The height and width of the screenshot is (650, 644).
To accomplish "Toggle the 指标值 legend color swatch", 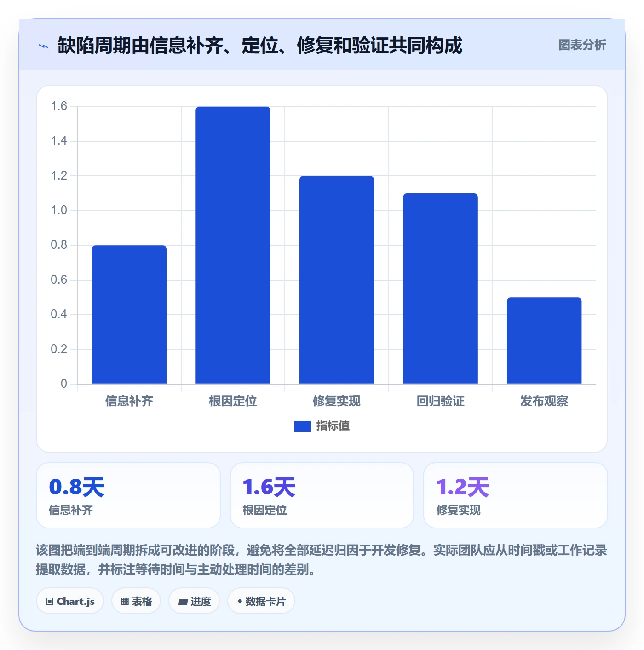I will click(x=303, y=426).
